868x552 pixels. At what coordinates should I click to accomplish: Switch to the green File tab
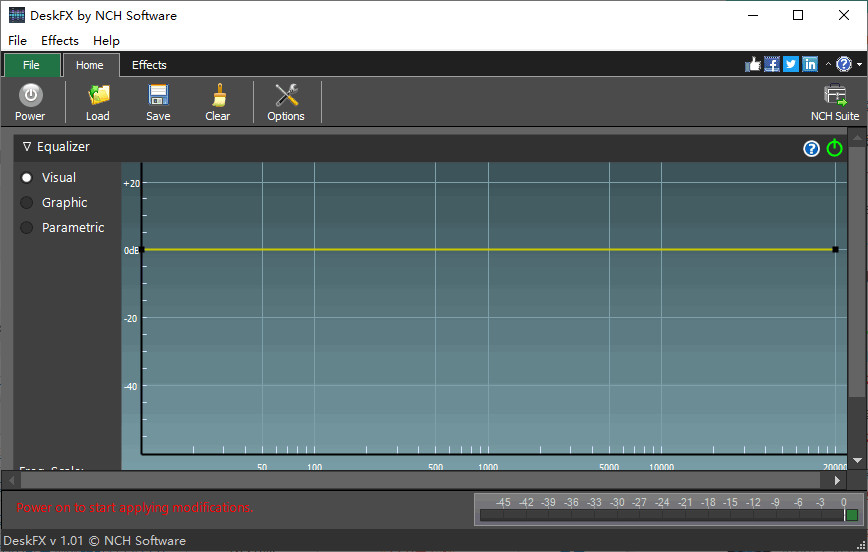click(x=32, y=65)
